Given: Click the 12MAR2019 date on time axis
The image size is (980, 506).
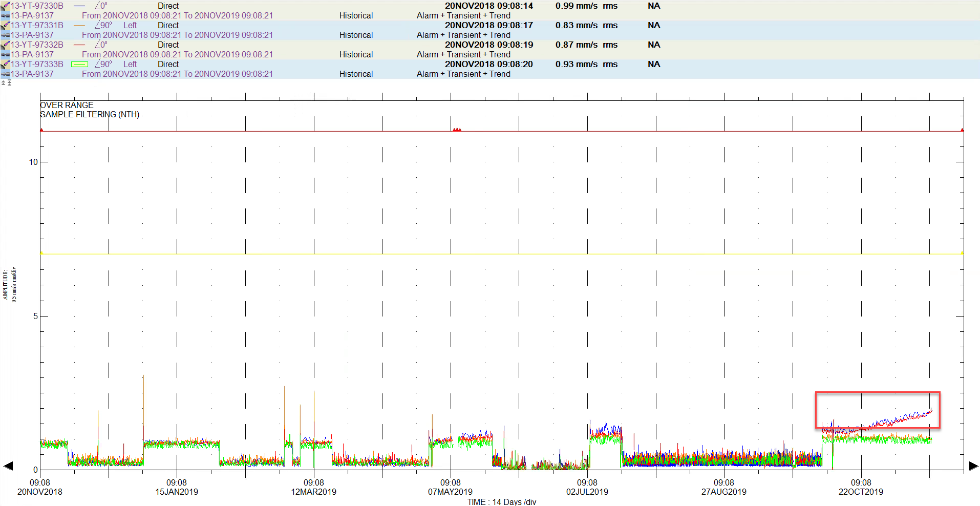Looking at the screenshot, I should point(314,492).
